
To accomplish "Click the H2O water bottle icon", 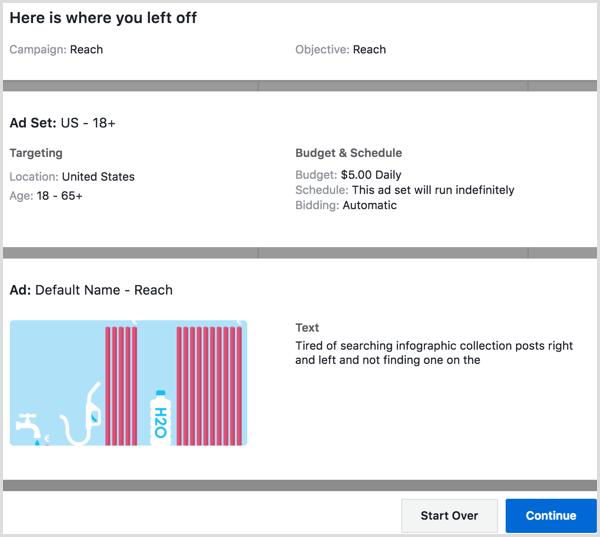I will pos(160,418).
